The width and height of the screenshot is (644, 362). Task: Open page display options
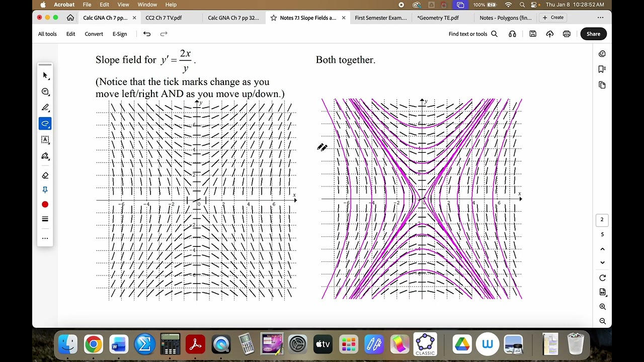602,292
